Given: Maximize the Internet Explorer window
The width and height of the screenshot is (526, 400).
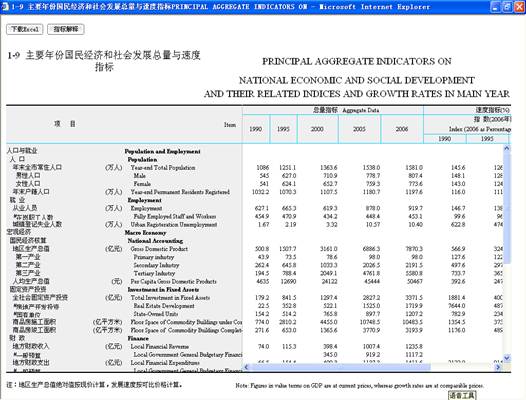Looking at the screenshot, I should pyautogui.click(x=508, y=7).
